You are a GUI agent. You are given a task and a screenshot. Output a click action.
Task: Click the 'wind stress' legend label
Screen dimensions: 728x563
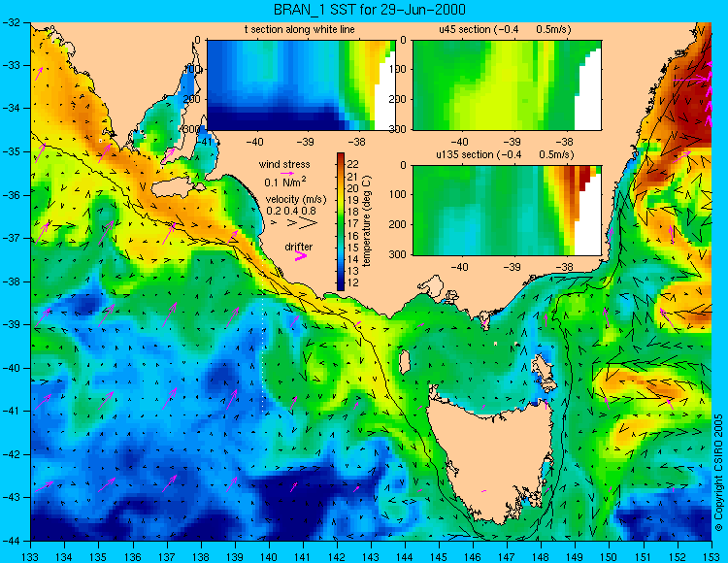(x=284, y=164)
